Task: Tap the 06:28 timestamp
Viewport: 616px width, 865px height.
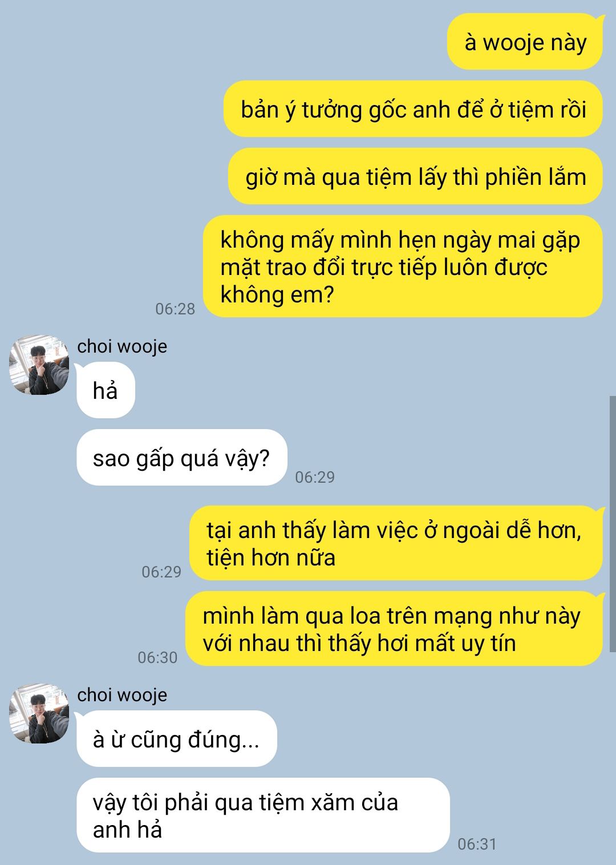Action: [x=175, y=309]
